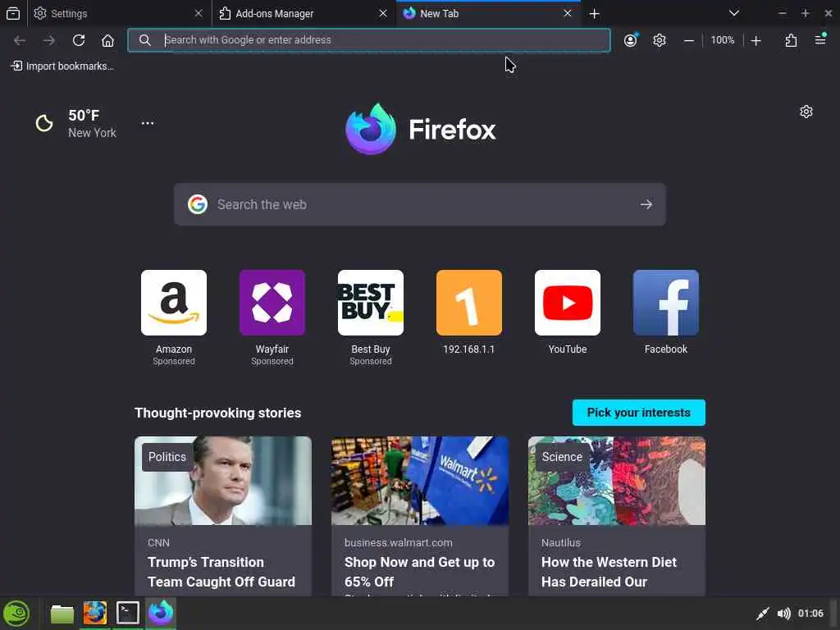Image resolution: width=840 pixels, height=630 pixels.
Task: Zoom in with the plus button
Action: tap(756, 40)
